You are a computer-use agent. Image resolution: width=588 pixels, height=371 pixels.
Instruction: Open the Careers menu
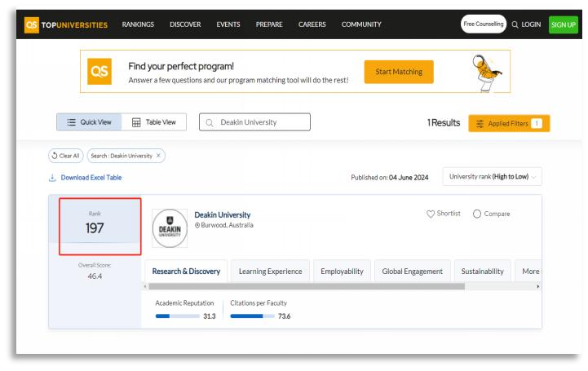point(312,24)
